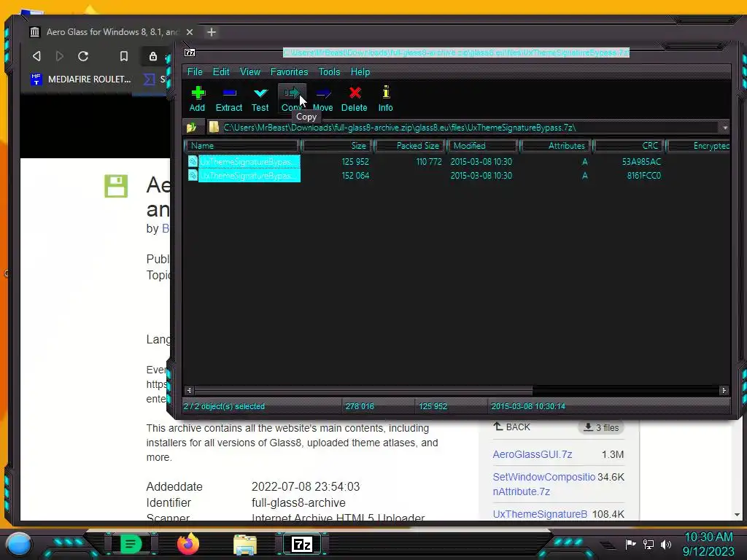
Task: Go up one folder level icon
Action: click(x=192, y=128)
